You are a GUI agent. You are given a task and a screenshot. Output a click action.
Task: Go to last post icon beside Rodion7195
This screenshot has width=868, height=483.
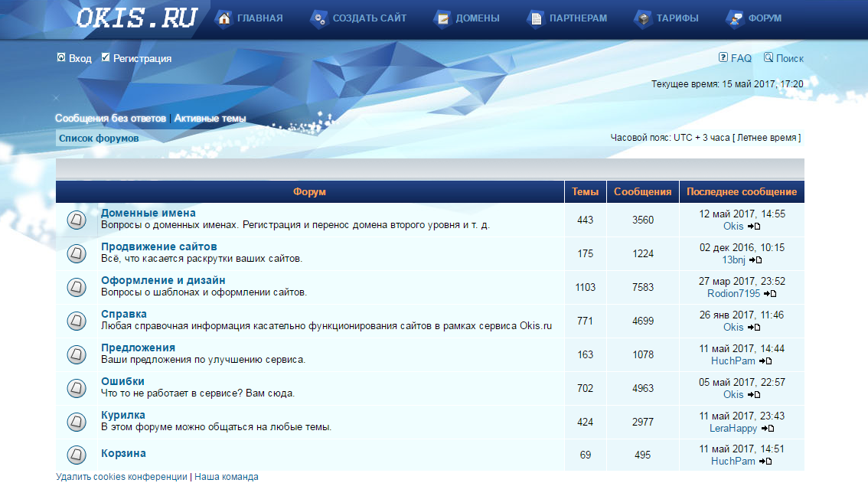point(770,294)
